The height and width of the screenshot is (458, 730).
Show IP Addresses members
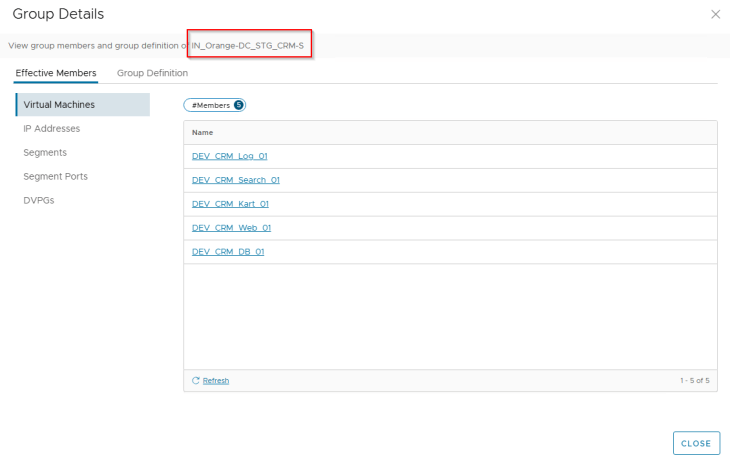point(52,128)
